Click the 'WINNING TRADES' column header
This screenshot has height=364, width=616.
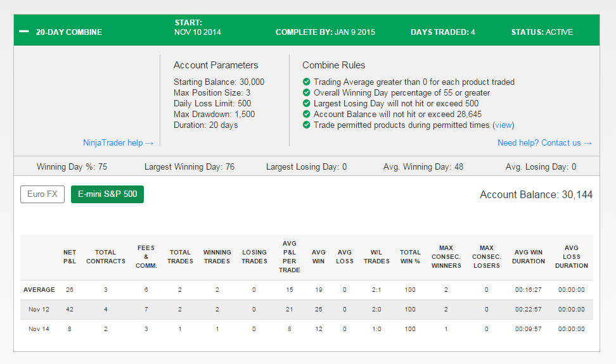pos(217,256)
